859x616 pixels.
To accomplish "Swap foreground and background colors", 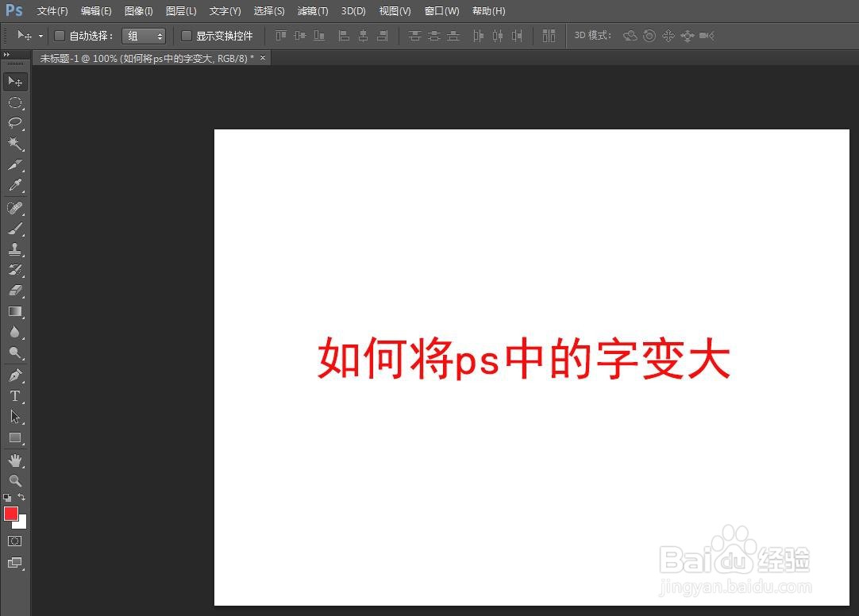I will click(21, 497).
